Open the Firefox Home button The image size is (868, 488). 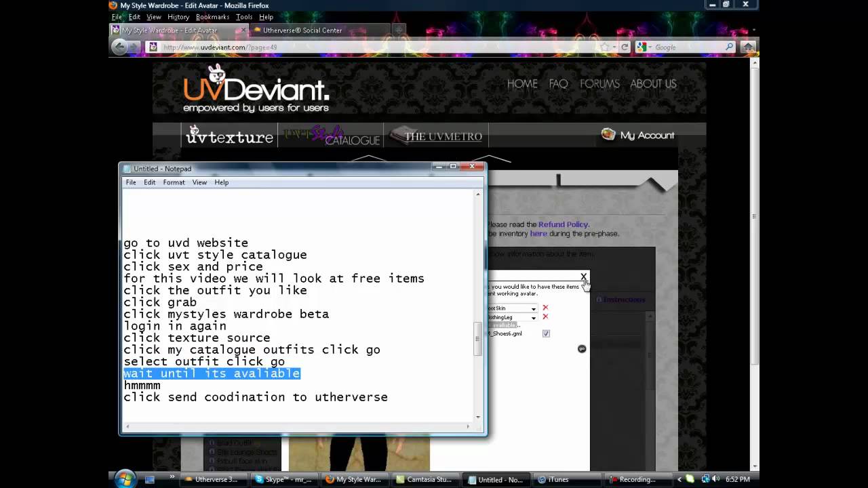point(748,47)
